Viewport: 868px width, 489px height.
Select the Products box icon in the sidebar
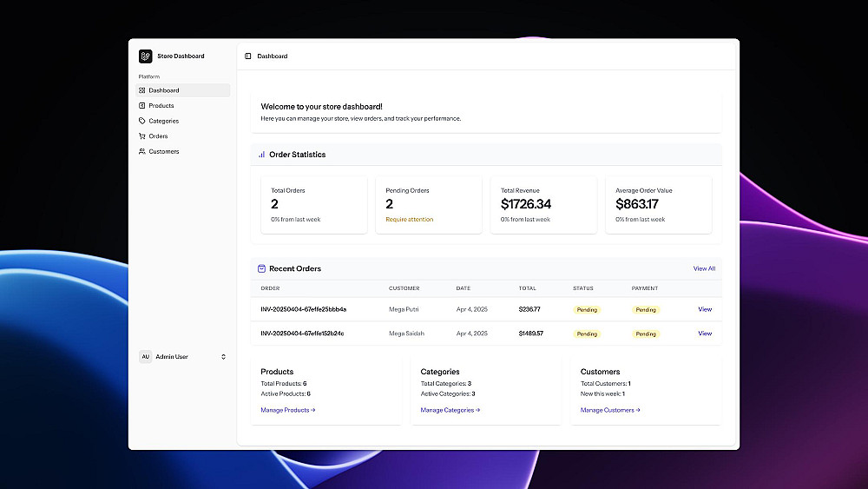(x=142, y=105)
